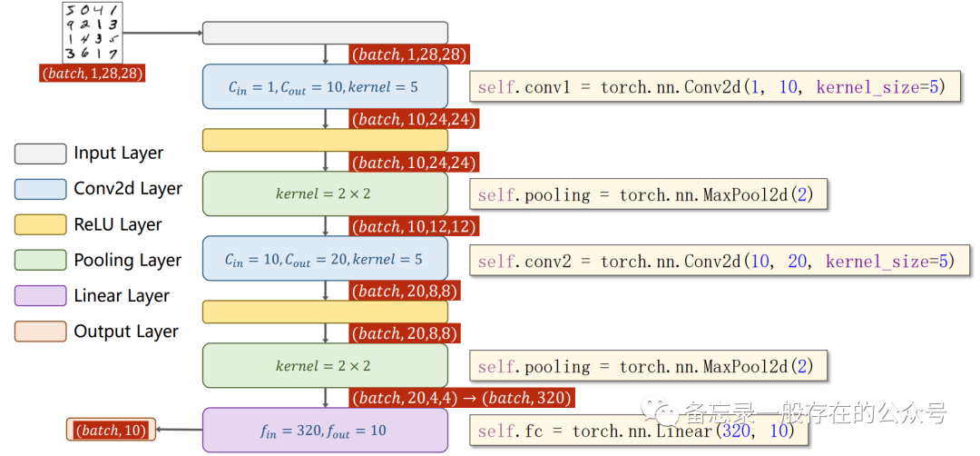Select the green kernel = 2 × 2 block preceding the linear block
The width and height of the screenshot is (980, 456).
[x=325, y=365]
